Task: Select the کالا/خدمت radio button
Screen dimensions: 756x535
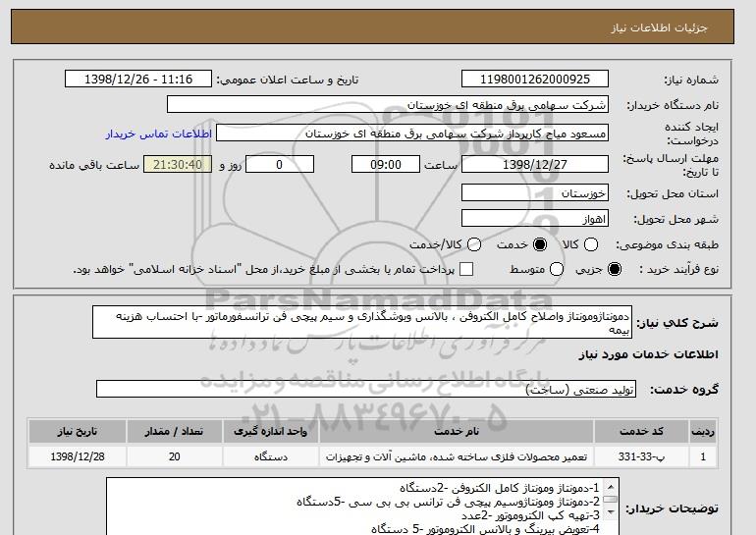Action: click(474, 244)
